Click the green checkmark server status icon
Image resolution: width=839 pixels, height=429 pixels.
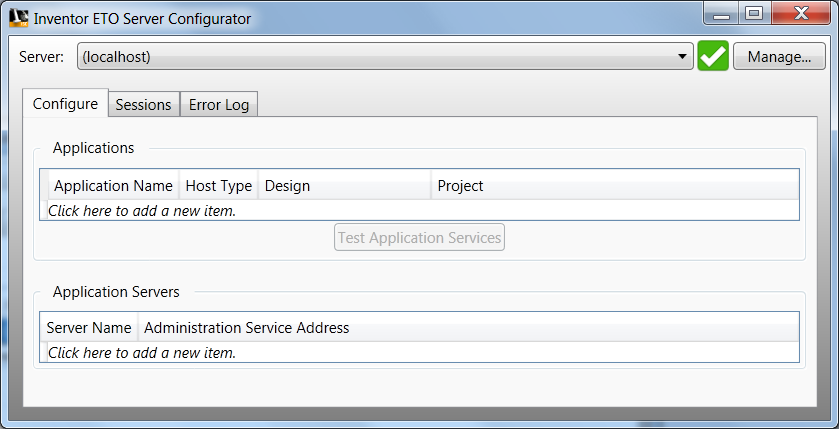click(713, 57)
